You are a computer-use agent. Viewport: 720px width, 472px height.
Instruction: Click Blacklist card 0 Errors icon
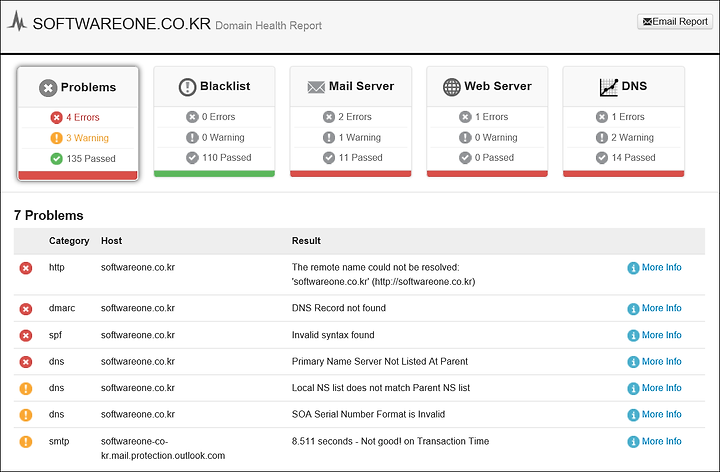point(192,117)
